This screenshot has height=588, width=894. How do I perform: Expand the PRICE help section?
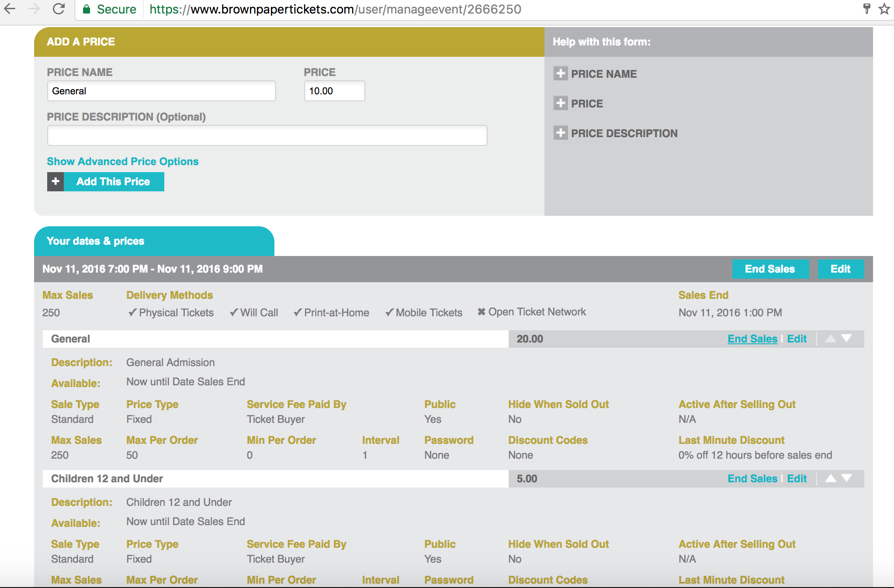click(x=561, y=103)
